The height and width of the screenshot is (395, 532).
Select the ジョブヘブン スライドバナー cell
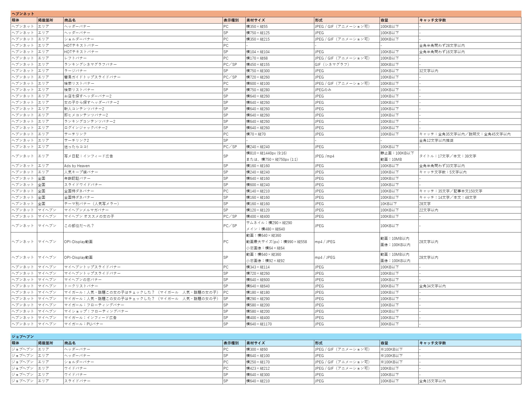click(x=77, y=381)
